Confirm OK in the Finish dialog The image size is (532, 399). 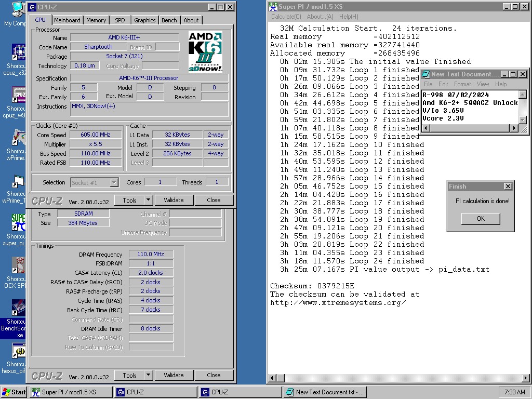coord(481,219)
